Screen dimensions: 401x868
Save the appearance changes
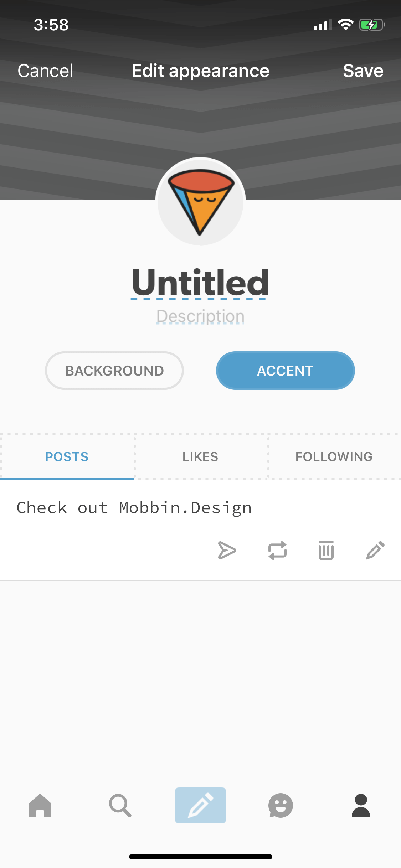click(363, 71)
